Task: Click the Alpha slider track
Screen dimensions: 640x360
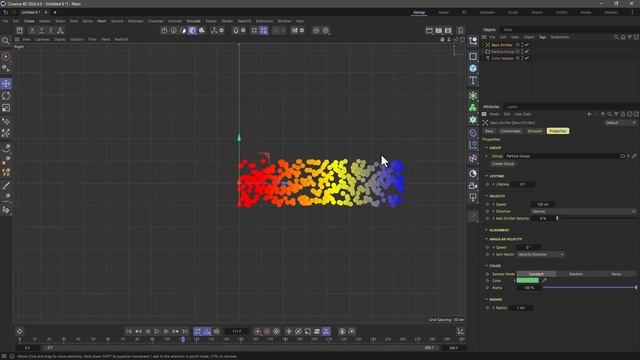Action: pos(589,288)
